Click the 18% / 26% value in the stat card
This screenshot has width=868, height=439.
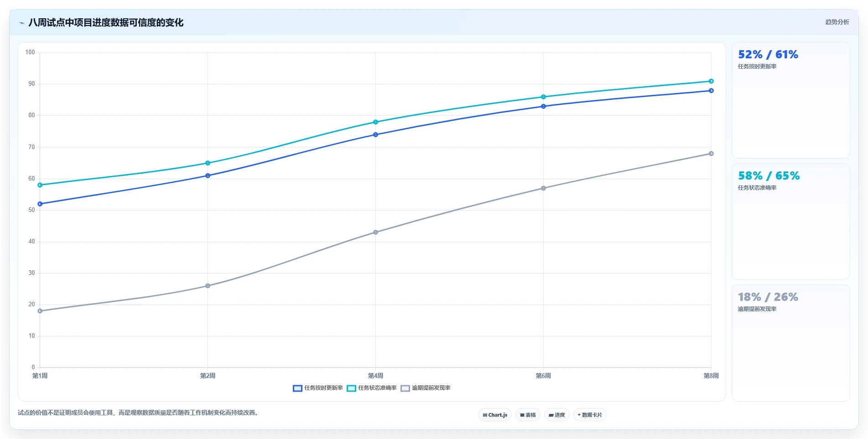[x=768, y=297]
